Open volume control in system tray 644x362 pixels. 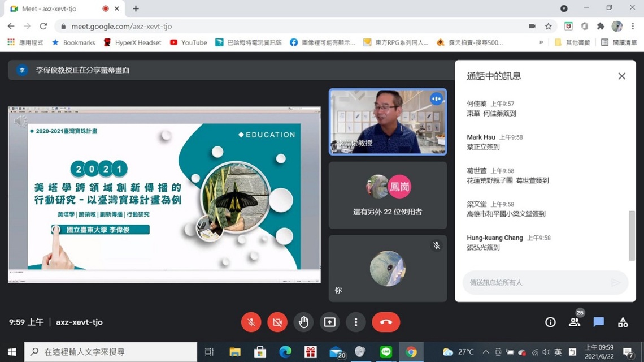click(x=546, y=352)
